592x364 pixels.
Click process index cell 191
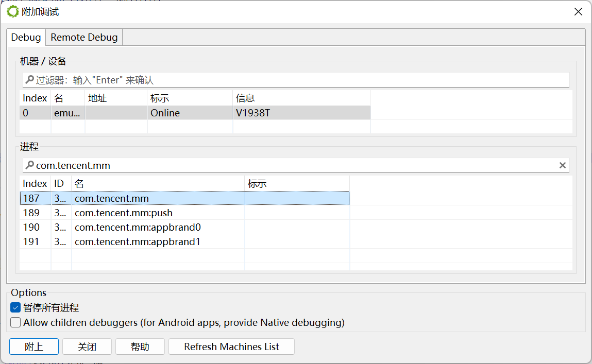coord(35,241)
